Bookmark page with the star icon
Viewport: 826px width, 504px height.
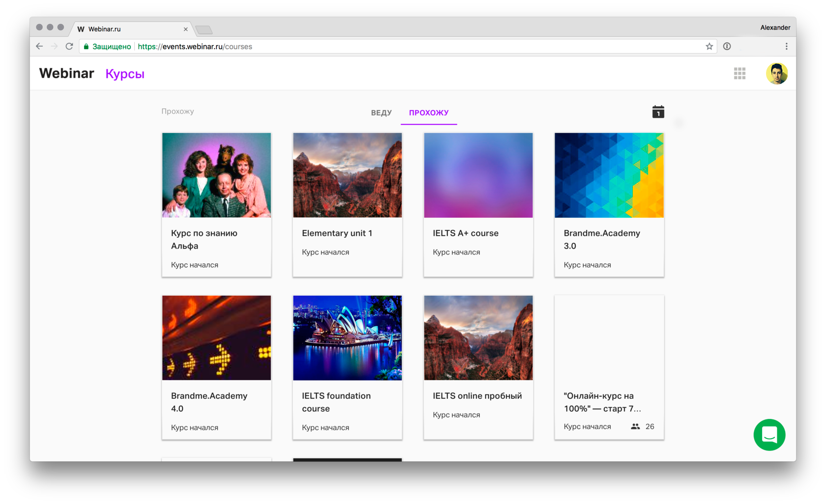tap(709, 46)
